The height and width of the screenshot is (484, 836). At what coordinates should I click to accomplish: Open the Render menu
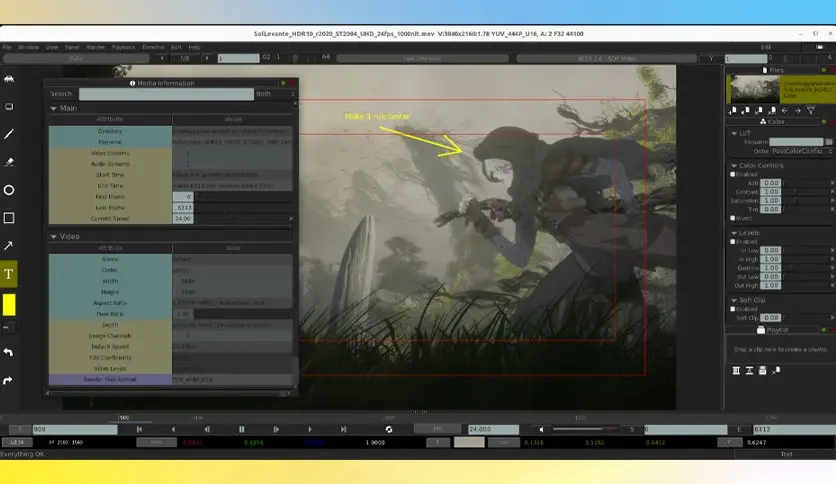[95, 47]
